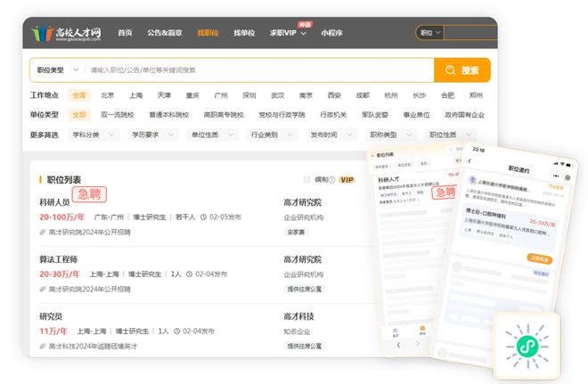Filter unit type by 事业单位
This screenshot has height=384, width=588.
(x=416, y=115)
